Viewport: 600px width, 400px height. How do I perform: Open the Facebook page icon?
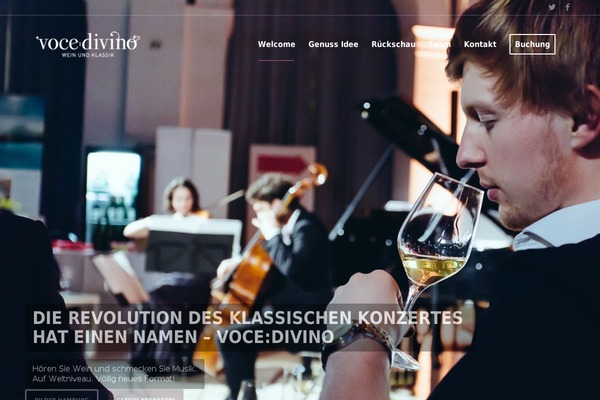[x=567, y=7]
